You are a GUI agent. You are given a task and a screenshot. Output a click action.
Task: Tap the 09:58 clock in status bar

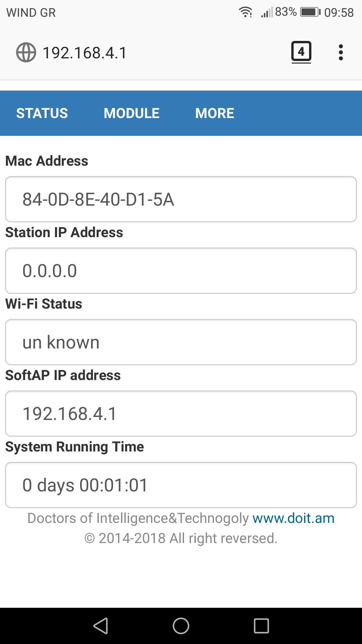pyautogui.click(x=339, y=13)
